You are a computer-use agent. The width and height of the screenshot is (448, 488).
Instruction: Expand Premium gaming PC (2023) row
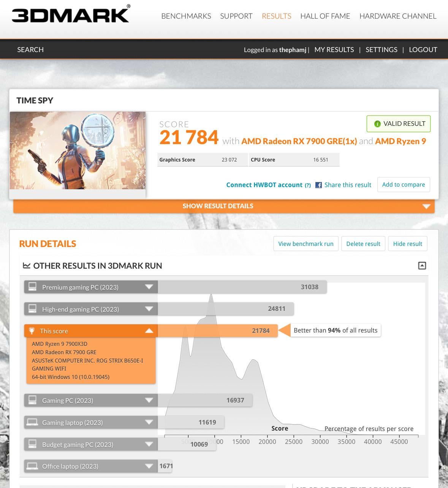tap(91, 287)
